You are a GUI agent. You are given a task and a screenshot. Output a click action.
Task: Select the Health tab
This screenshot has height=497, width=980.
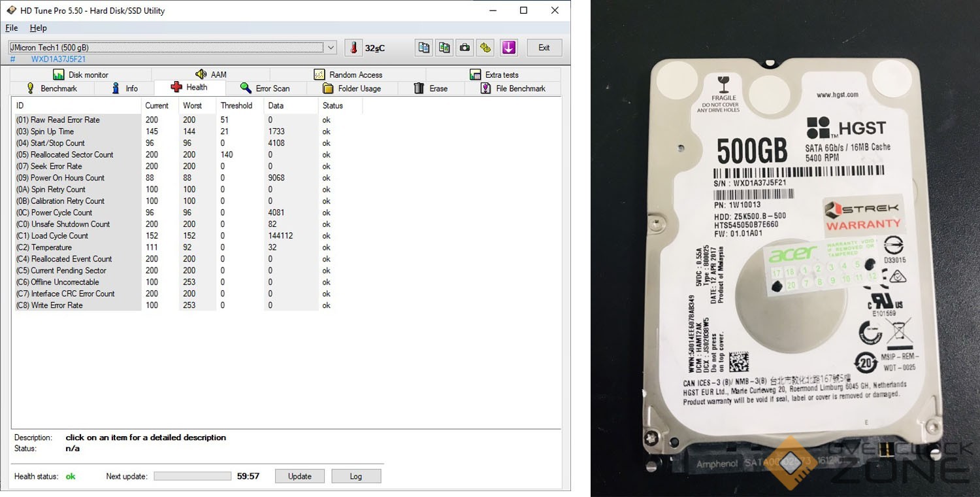(189, 88)
